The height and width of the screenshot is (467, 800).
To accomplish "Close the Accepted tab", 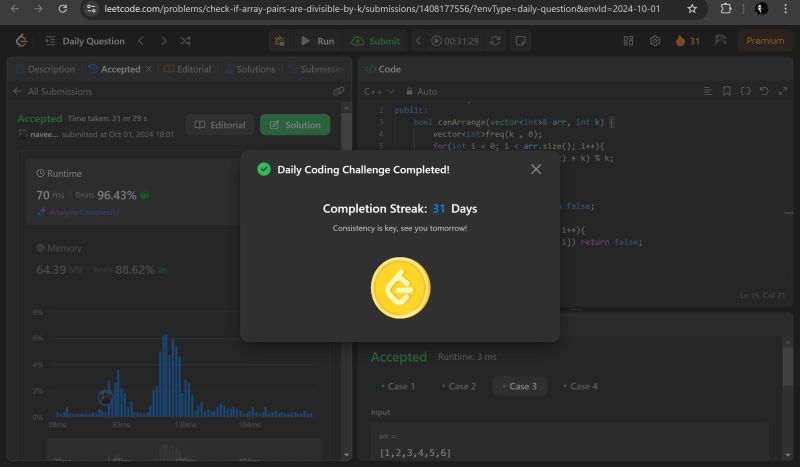I will pyautogui.click(x=148, y=68).
